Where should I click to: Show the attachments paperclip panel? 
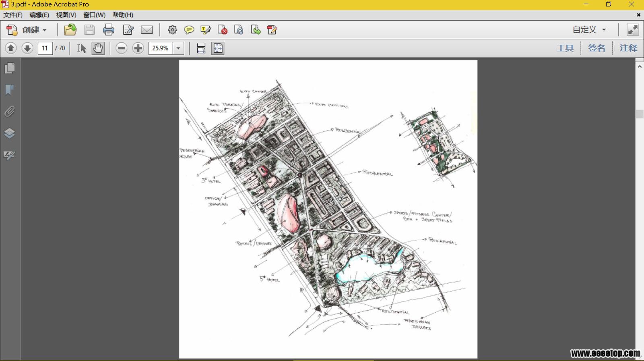(x=10, y=111)
